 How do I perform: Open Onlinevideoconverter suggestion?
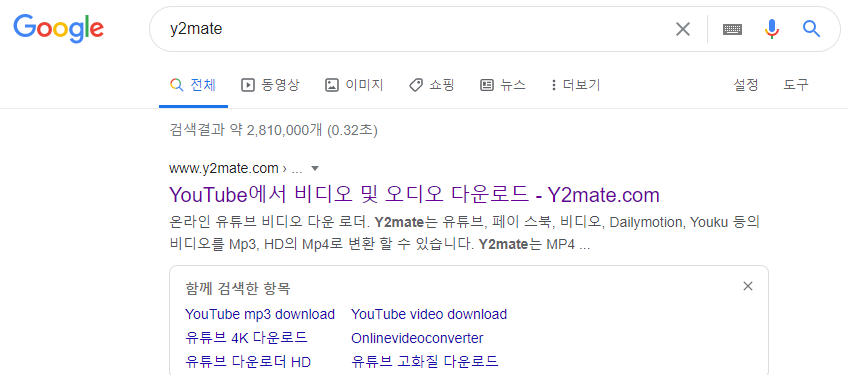tap(417, 338)
